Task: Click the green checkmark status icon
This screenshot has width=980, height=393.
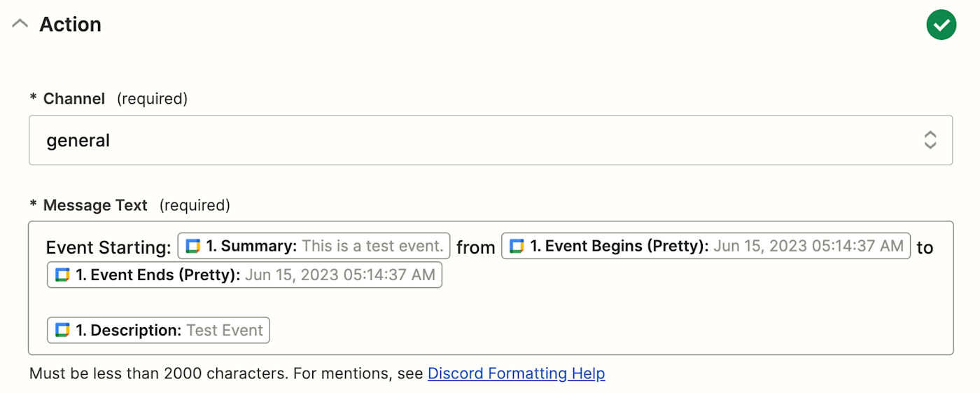Action: coord(941,26)
